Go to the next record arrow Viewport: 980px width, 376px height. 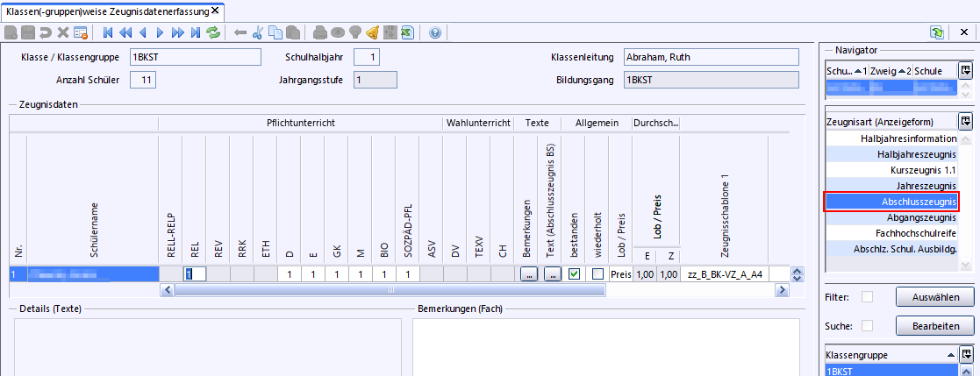[x=160, y=32]
